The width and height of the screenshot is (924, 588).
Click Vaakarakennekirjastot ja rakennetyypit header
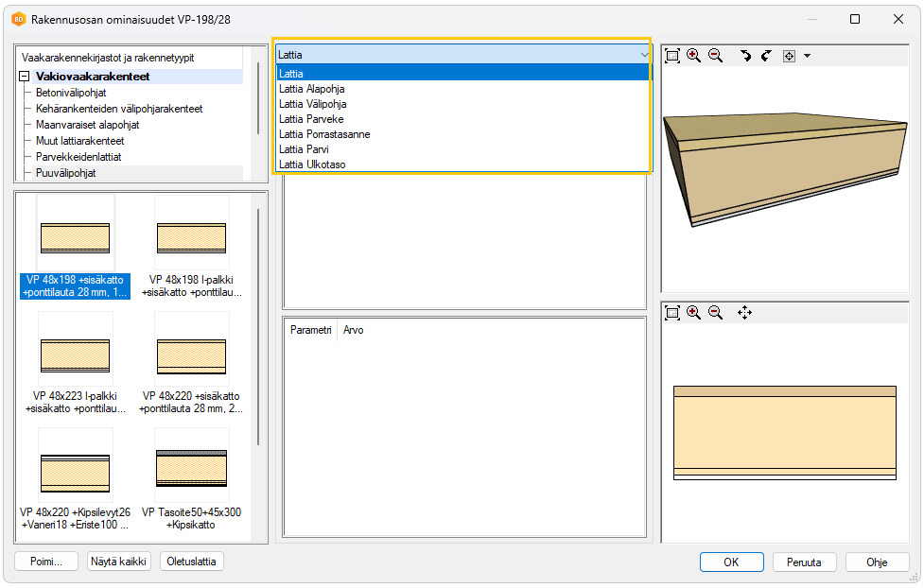coord(108,58)
